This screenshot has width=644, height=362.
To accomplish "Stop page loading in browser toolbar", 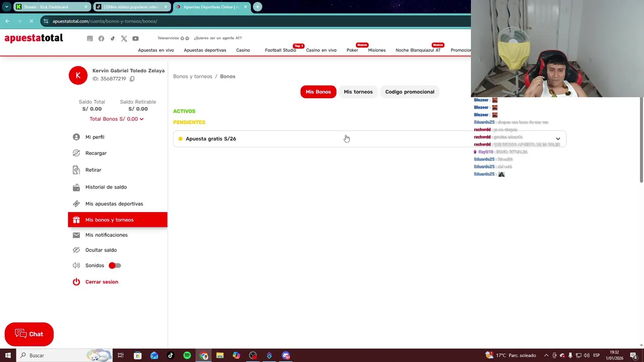I will 31,21.
